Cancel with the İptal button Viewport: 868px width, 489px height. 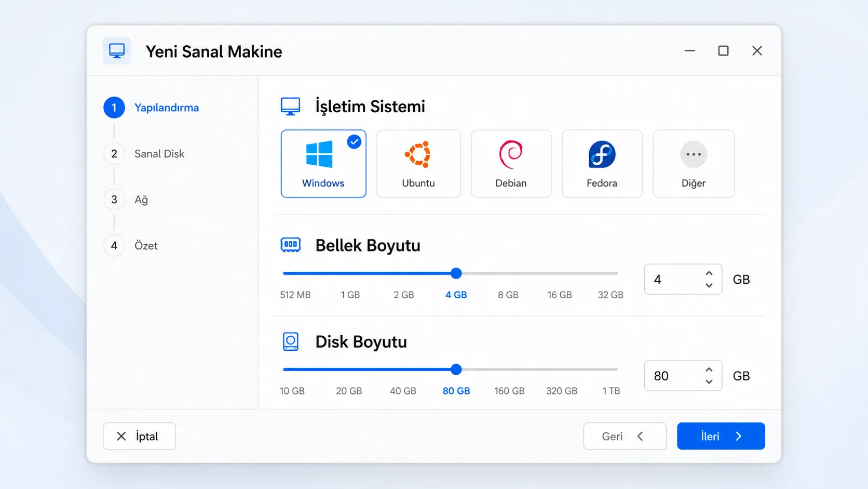click(139, 436)
